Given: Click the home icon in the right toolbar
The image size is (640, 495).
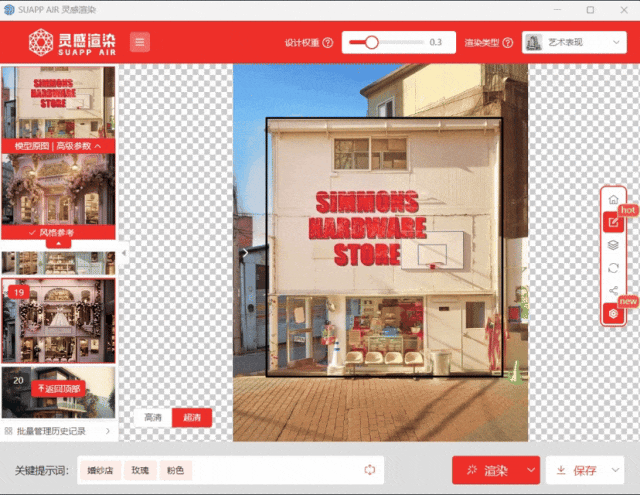Looking at the screenshot, I should coord(613,200).
